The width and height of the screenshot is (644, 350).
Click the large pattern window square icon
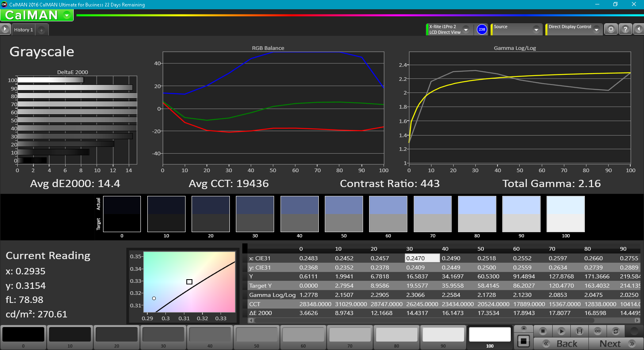tap(523, 341)
